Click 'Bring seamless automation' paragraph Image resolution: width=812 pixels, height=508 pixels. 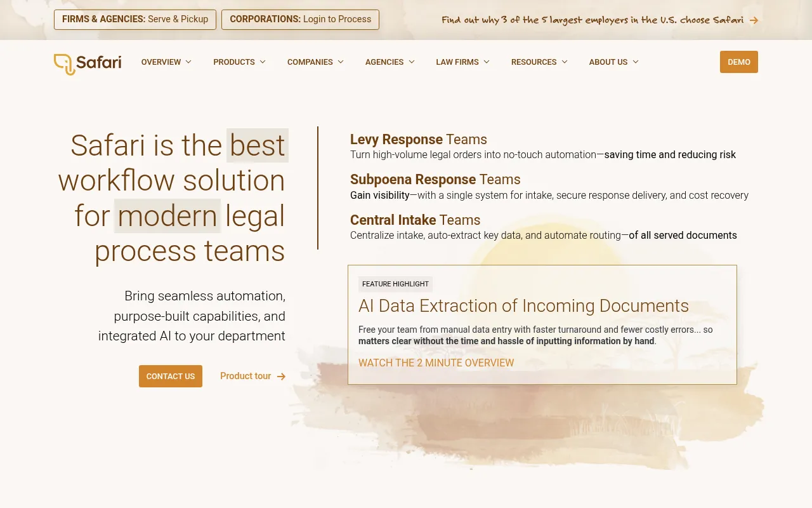[x=192, y=316]
